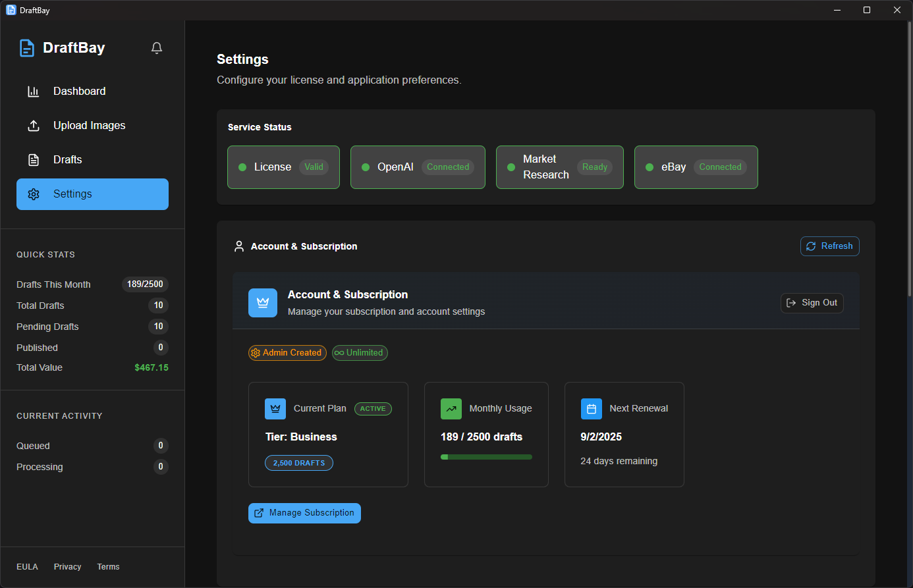
Task: Open the EULA link
Action: [27, 567]
